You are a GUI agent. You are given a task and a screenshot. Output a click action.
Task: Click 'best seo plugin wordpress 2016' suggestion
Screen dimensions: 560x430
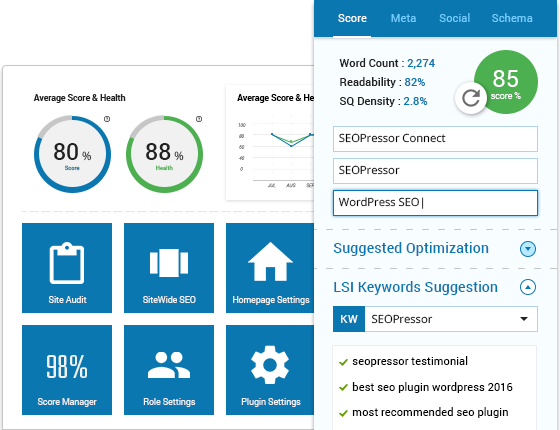432,387
